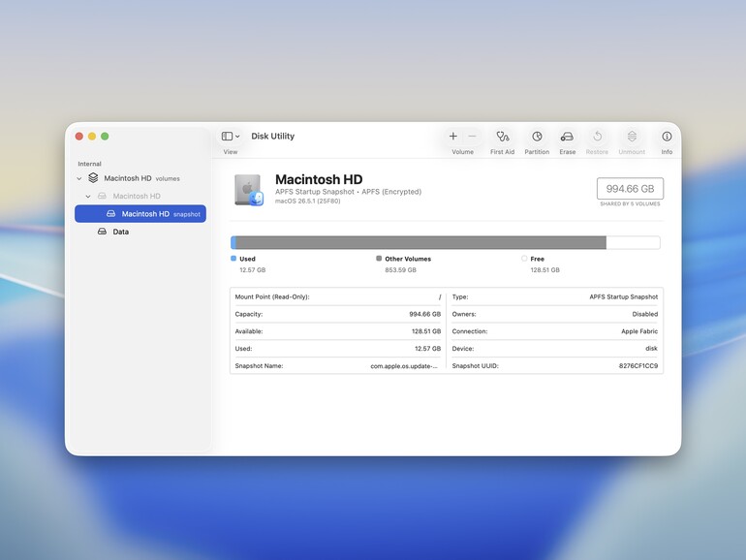Click the minus remove volume button

pyautogui.click(x=472, y=137)
